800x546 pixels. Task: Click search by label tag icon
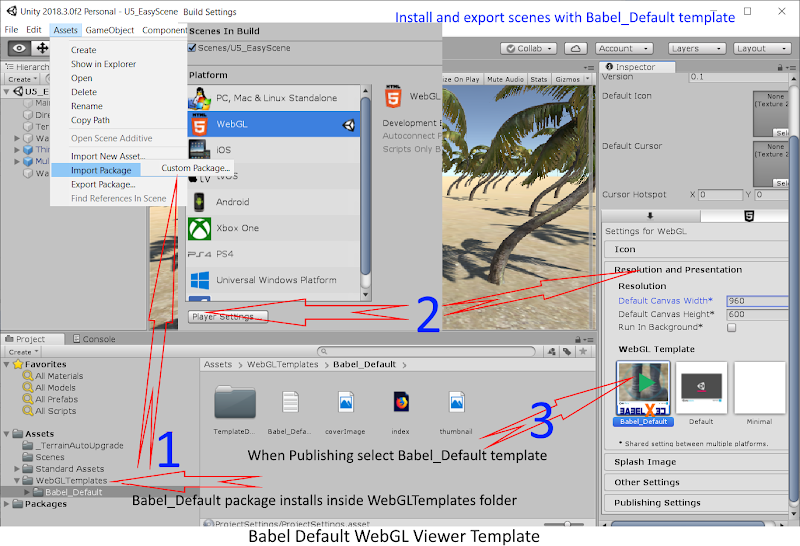point(567,351)
